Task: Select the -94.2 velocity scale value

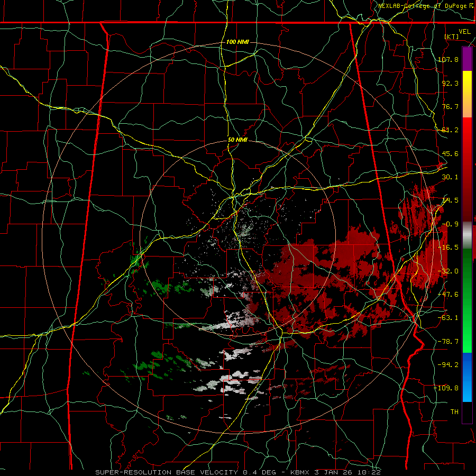Action: click(x=448, y=365)
